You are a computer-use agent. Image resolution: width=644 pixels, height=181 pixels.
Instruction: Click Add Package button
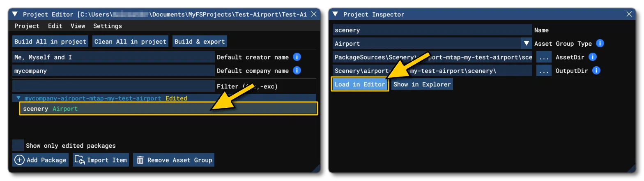[x=40, y=160]
